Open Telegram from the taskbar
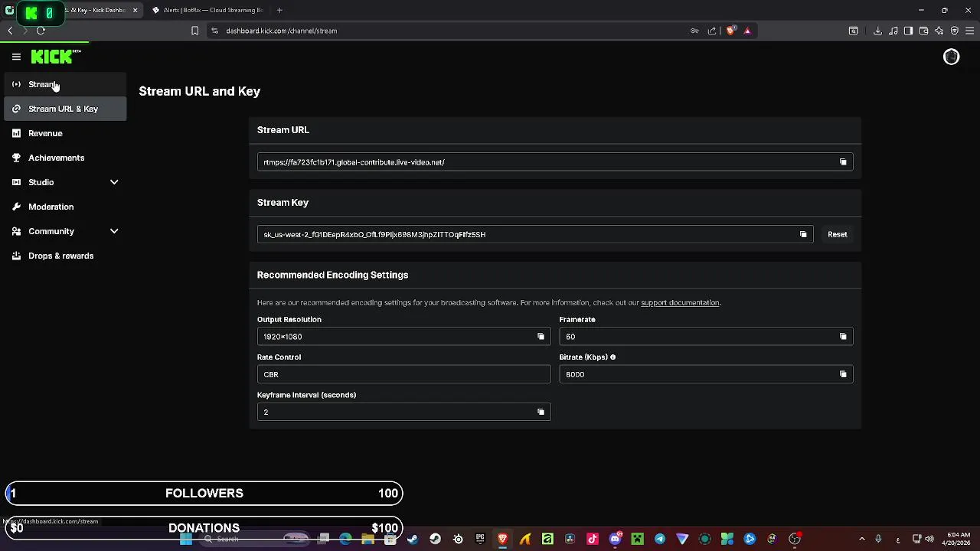Viewport: 980px width, 551px height. [660, 540]
